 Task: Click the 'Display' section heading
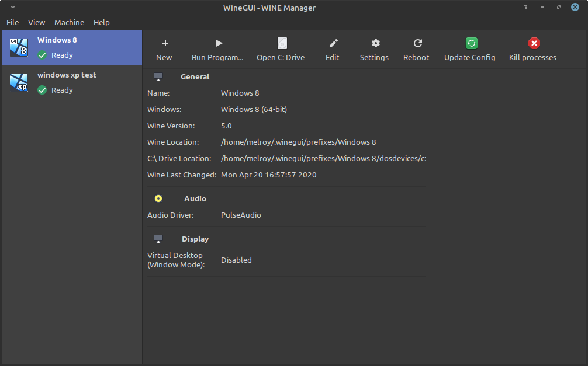point(195,239)
